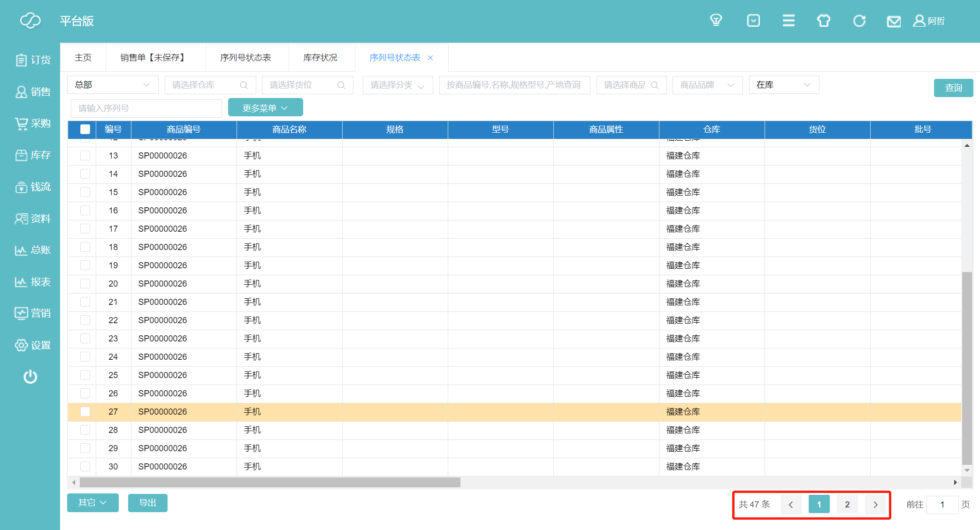Open the mail envelope icon

(894, 21)
